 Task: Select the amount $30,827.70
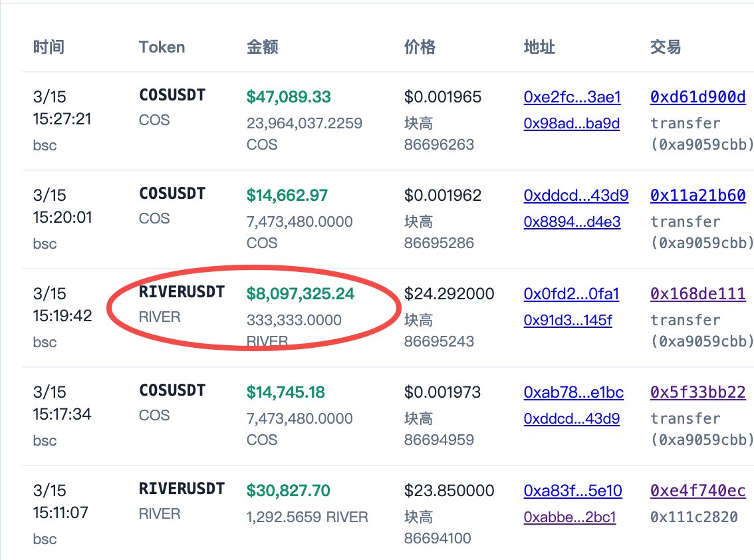(x=288, y=491)
